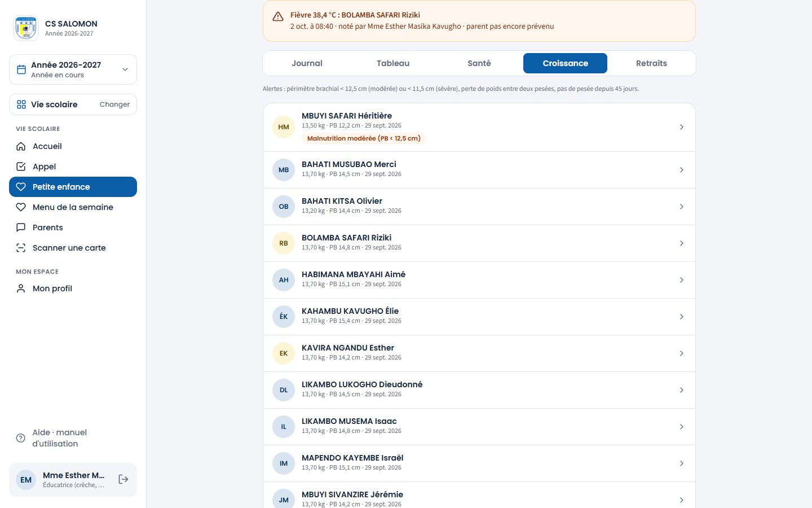Select the Croissance tab
Viewport: 812px width, 508px height.
tap(565, 63)
